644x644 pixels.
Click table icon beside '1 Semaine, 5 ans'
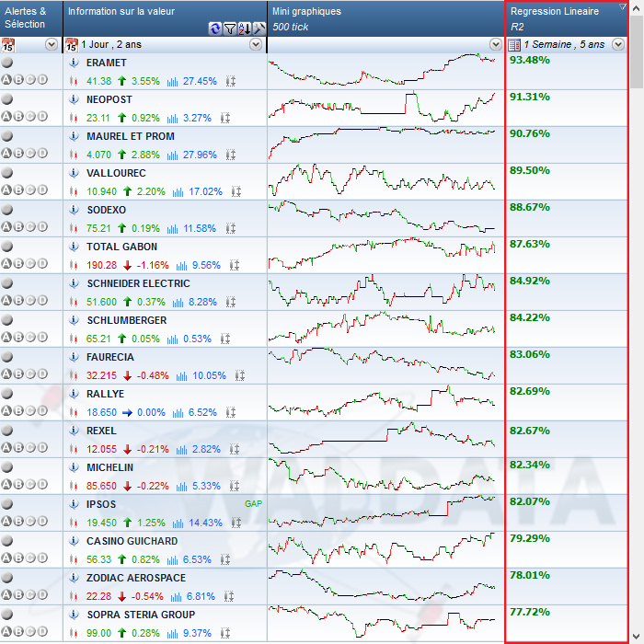click(x=513, y=45)
